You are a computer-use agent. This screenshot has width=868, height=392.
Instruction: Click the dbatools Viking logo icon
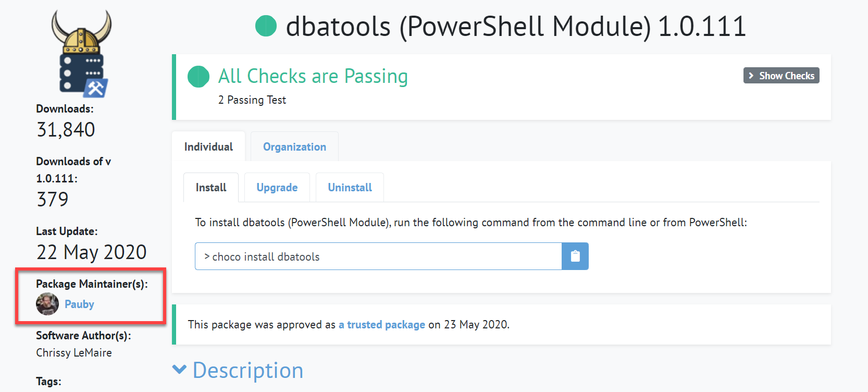(81, 52)
